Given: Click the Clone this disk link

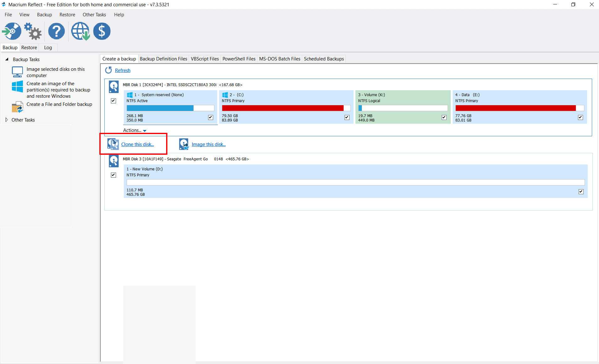Looking at the screenshot, I should (x=138, y=144).
